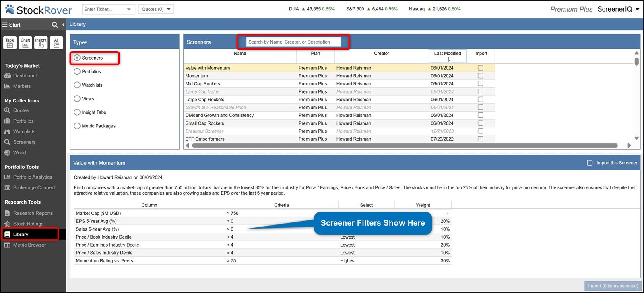Click the screener search input field
Image resolution: width=644 pixels, height=293 pixels.
click(293, 42)
